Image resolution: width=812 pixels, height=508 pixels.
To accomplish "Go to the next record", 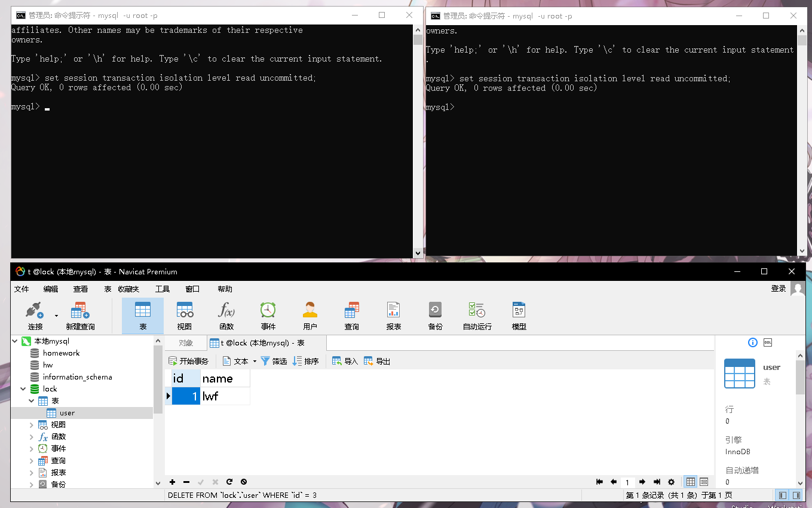I will [642, 482].
